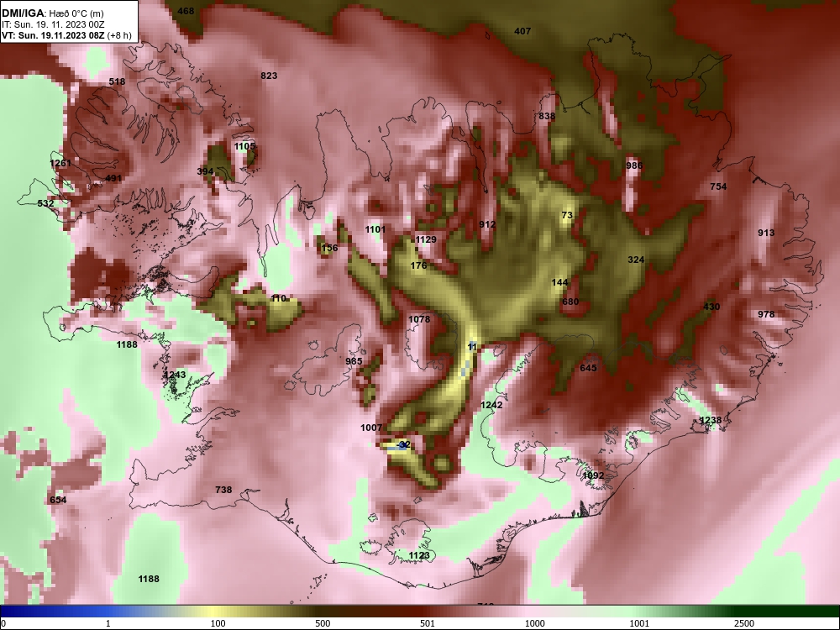Click the map value 1007
Screen dimensions: 840x630
pyautogui.click(x=372, y=428)
